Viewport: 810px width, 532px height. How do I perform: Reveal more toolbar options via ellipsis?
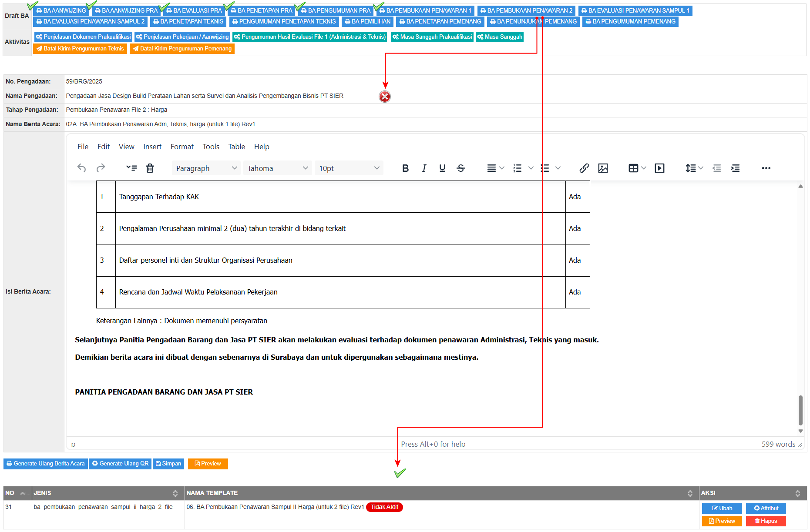click(x=766, y=168)
